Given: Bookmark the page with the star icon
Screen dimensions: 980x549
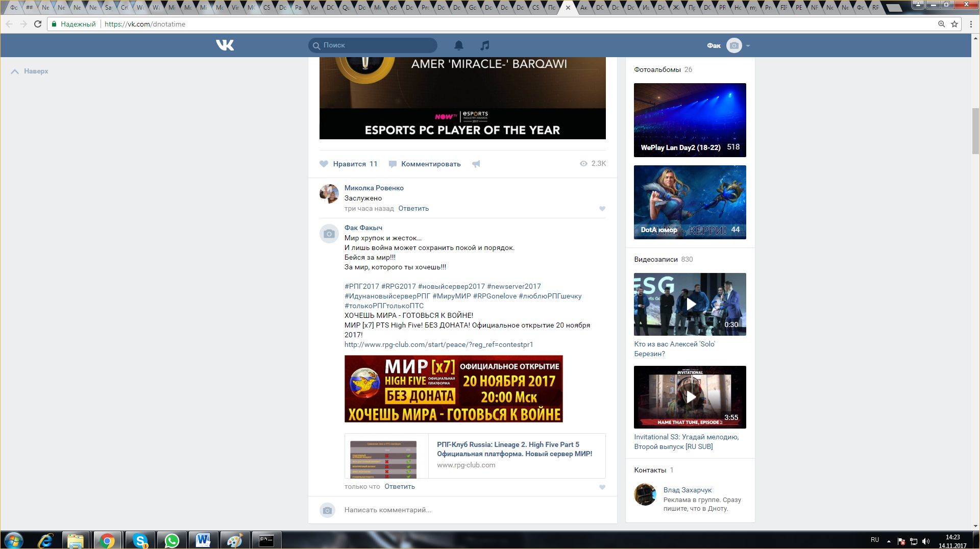Looking at the screenshot, I should click(x=954, y=24).
